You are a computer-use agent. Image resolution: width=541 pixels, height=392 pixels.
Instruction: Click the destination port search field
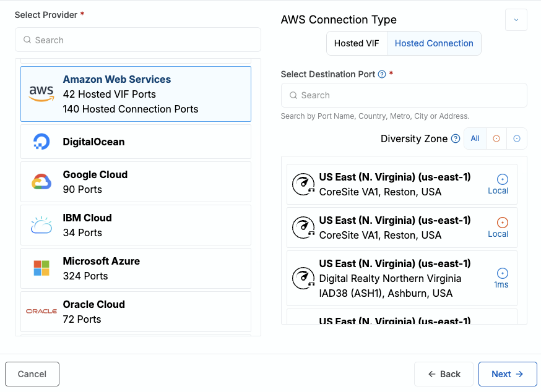(x=404, y=95)
